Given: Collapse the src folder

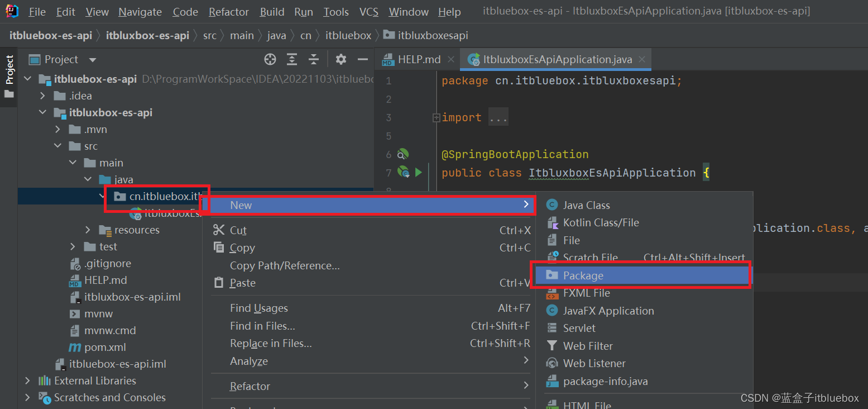Looking at the screenshot, I should [x=58, y=146].
